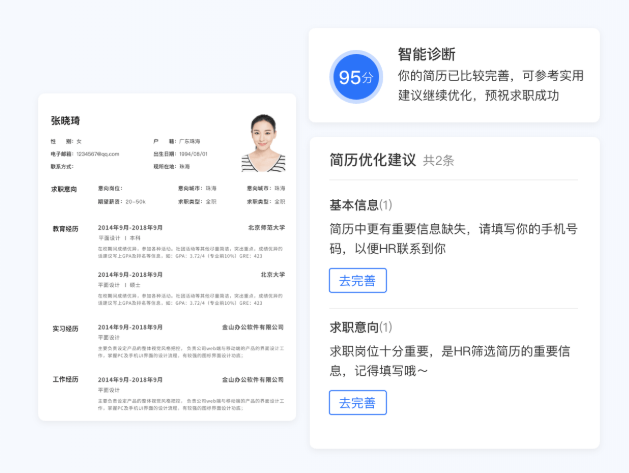Click 北京大学 in education section

click(273, 274)
